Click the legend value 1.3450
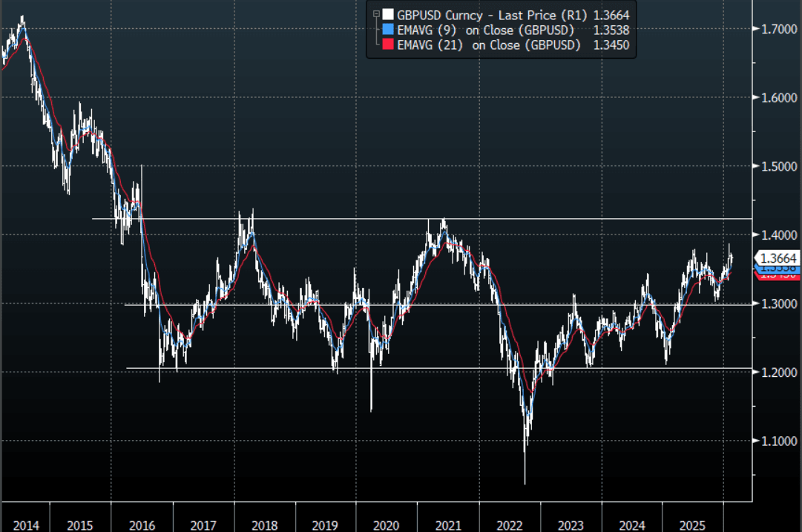This screenshot has width=802, height=532. click(611, 45)
